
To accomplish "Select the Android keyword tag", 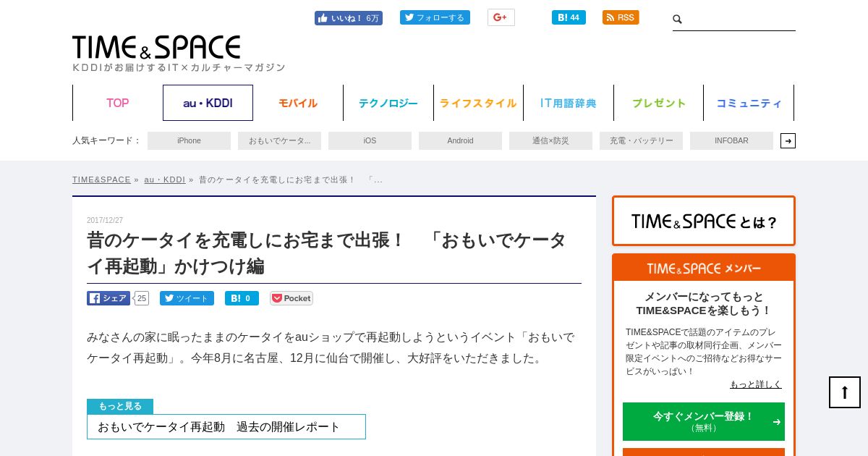I will pos(460,140).
